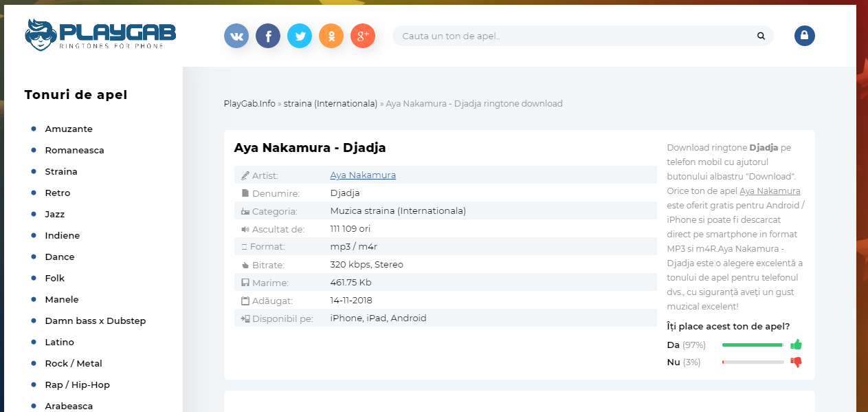Screen dimensions: 868x412
Task: Open the Arabeasca ringtones category
Action: coord(69,406)
